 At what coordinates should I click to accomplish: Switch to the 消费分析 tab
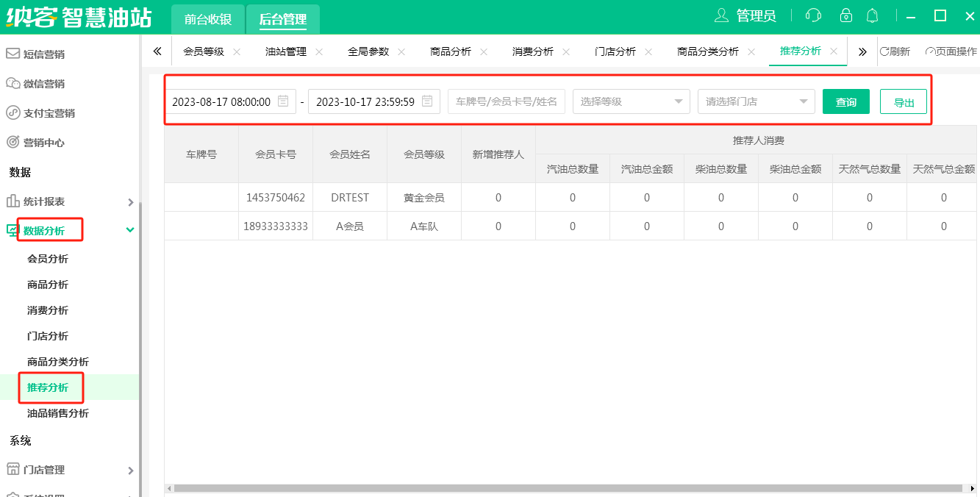[532, 51]
